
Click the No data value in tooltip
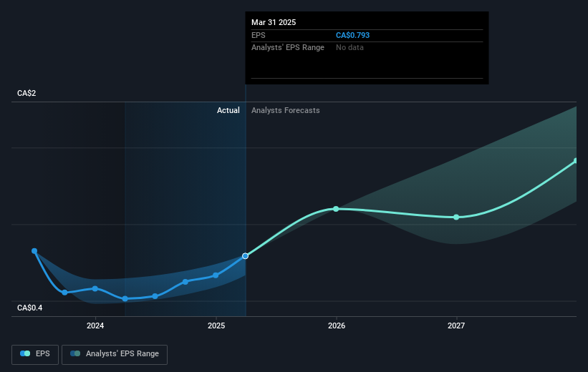click(x=350, y=48)
